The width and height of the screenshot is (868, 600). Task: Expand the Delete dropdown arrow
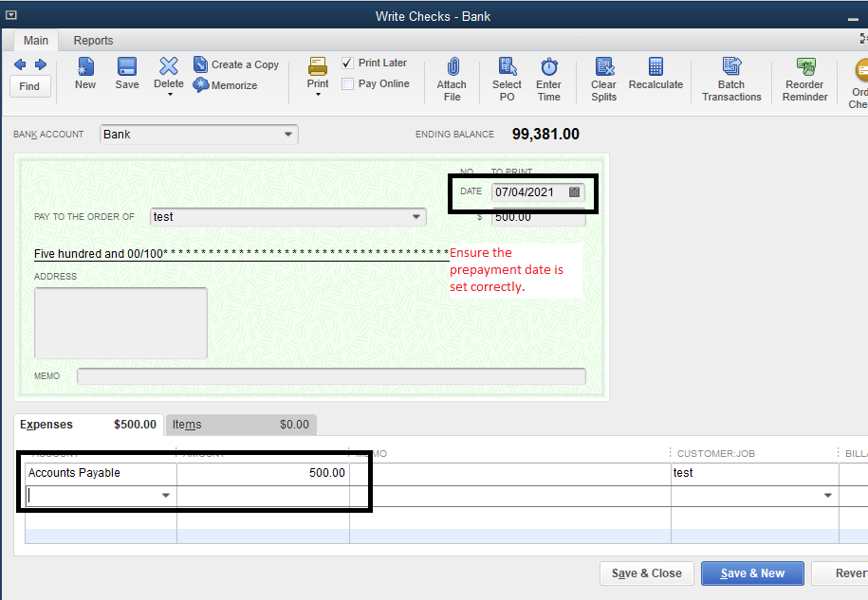pyautogui.click(x=170, y=95)
